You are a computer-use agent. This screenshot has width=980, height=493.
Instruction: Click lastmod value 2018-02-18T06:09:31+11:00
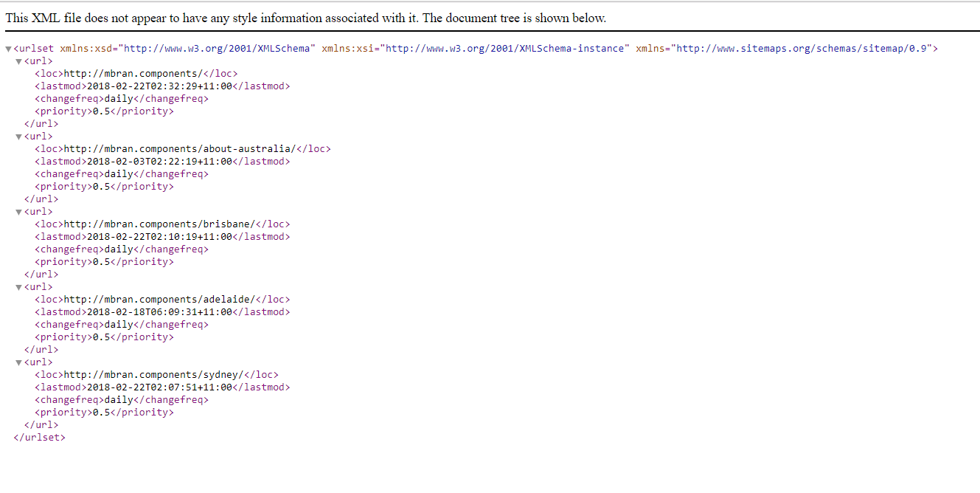click(159, 311)
